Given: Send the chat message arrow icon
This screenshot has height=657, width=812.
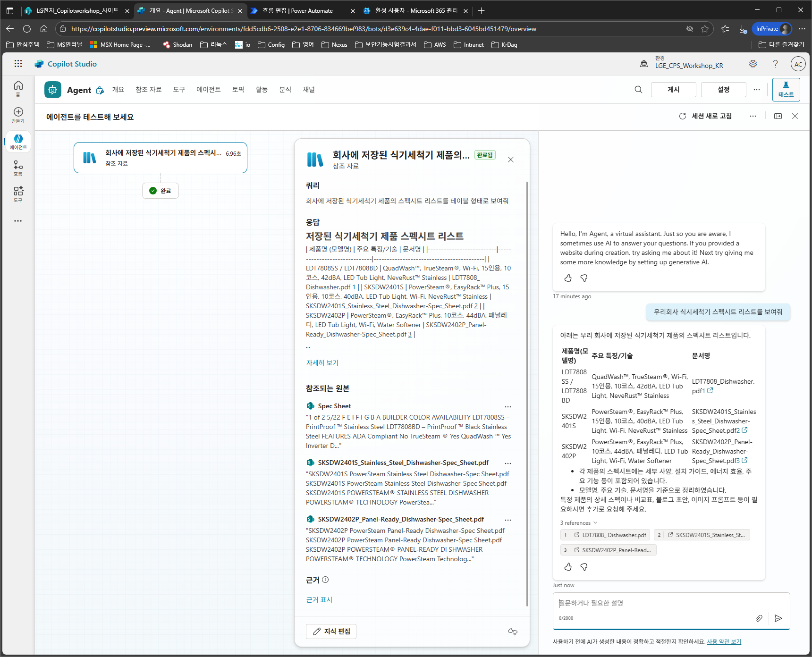Looking at the screenshot, I should pyautogui.click(x=778, y=618).
